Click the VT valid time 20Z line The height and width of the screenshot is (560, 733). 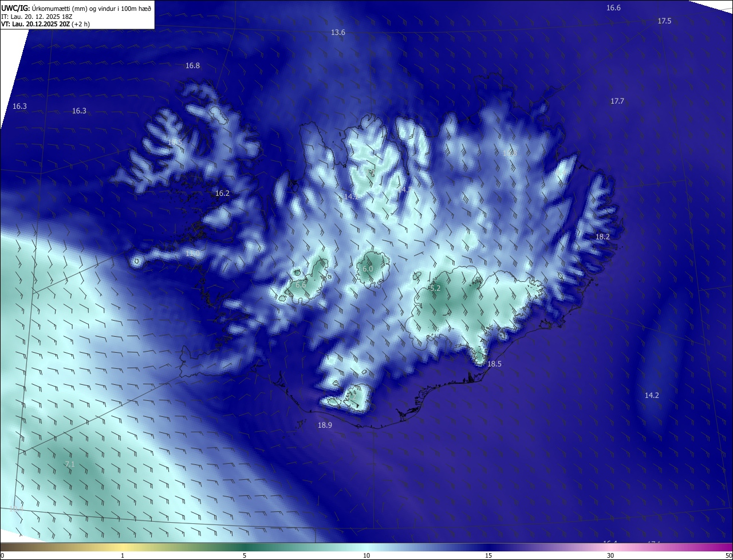pyautogui.click(x=46, y=24)
